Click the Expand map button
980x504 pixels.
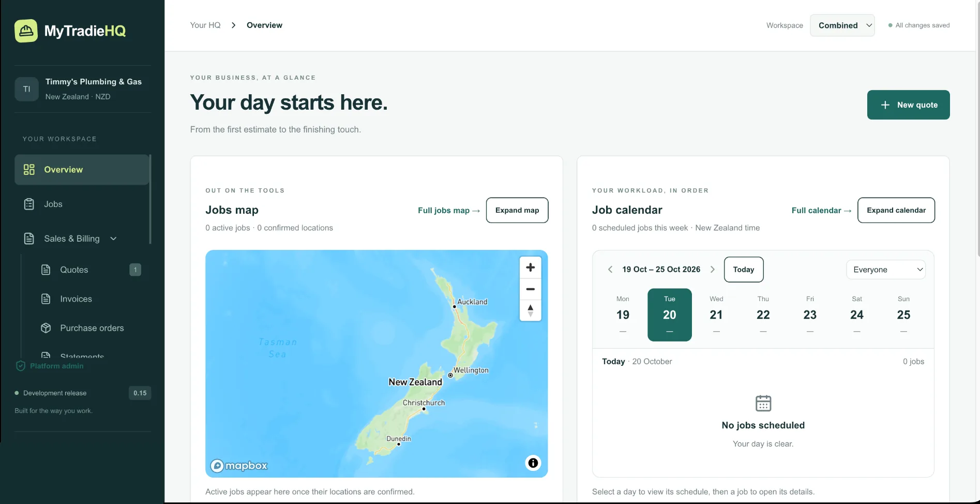(x=517, y=210)
